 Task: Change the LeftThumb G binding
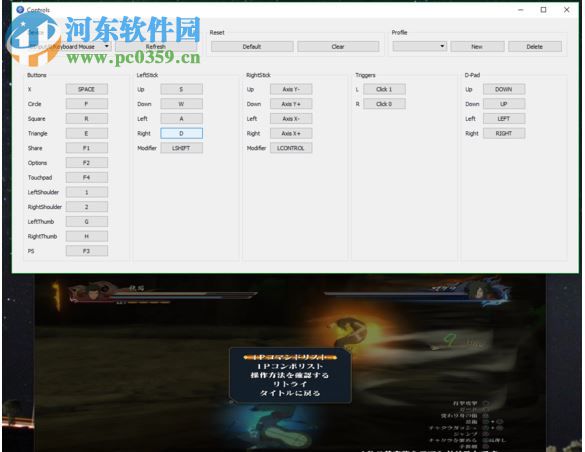87,222
